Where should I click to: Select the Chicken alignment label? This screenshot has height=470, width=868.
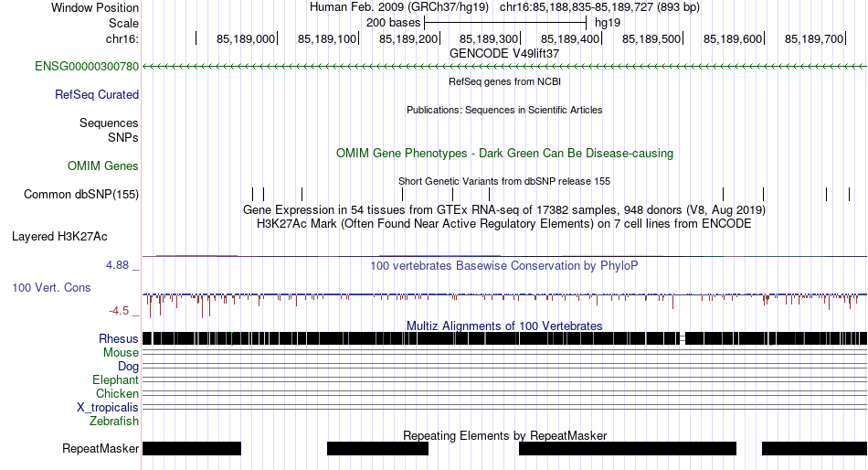tap(117, 393)
